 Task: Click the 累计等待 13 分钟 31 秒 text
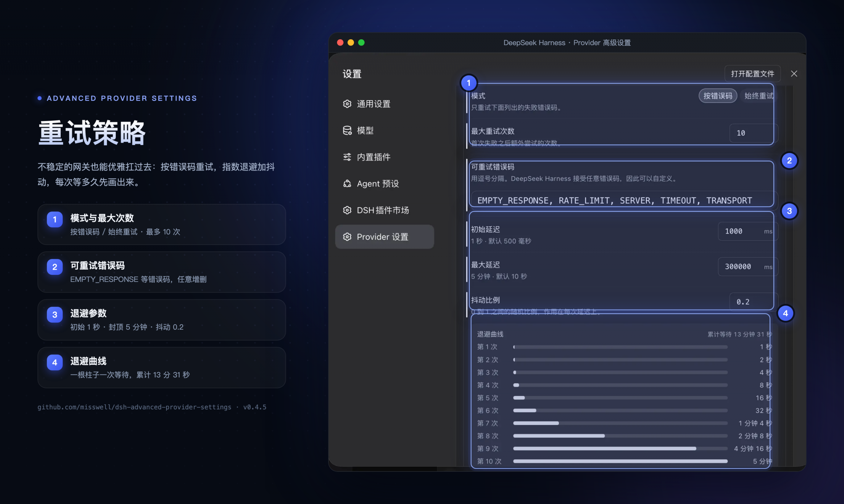[x=739, y=334]
